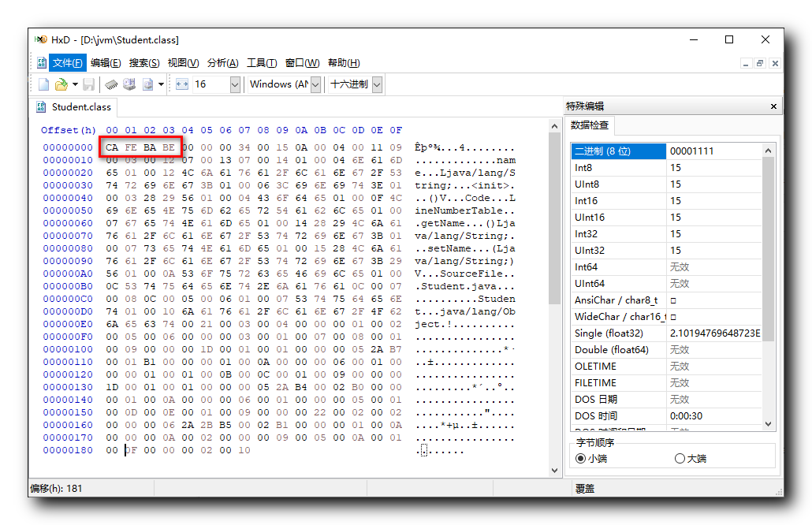Click the AnsiChar / char8_t row
812x525 pixels.
point(666,300)
